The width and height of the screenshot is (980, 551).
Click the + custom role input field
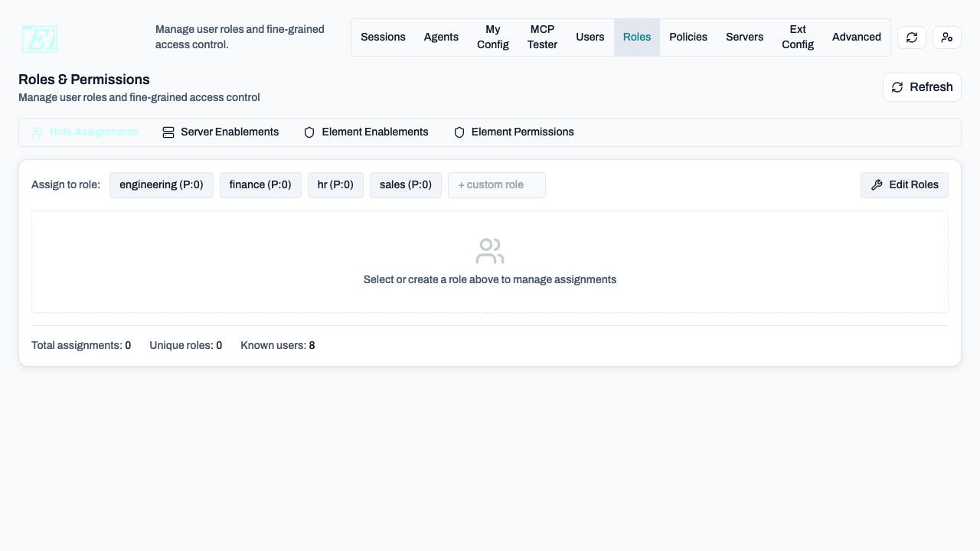pyautogui.click(x=496, y=184)
